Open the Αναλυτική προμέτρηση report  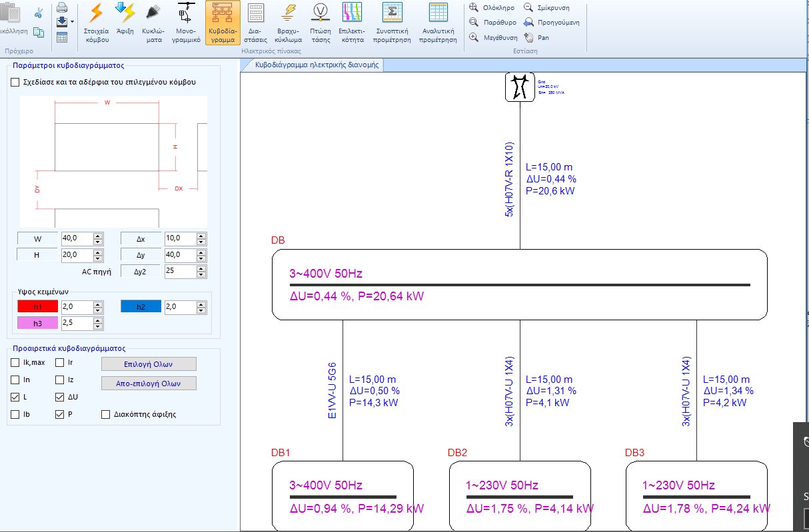click(438, 23)
